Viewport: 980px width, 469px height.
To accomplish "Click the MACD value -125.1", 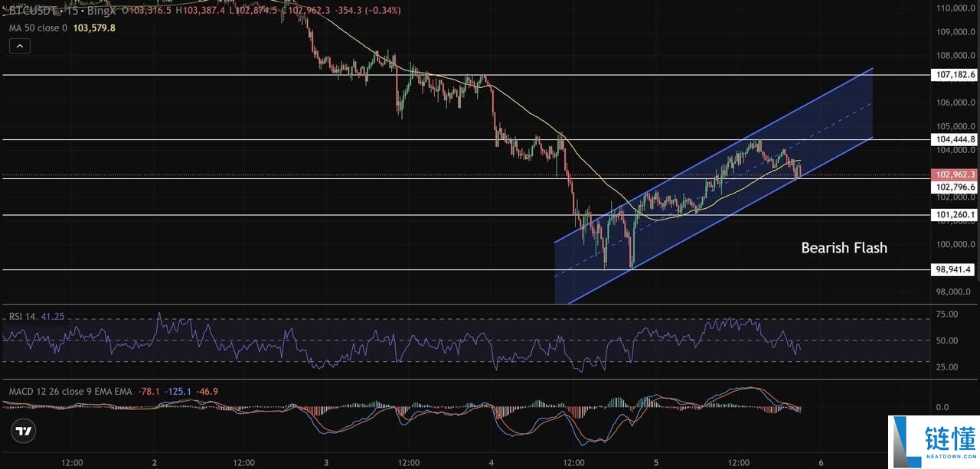I will click(x=178, y=391).
